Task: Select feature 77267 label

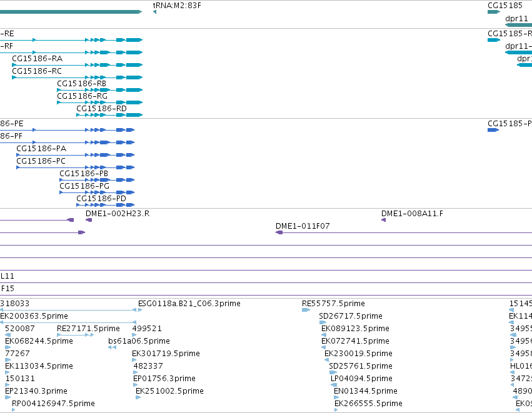Action: [x=18, y=354]
